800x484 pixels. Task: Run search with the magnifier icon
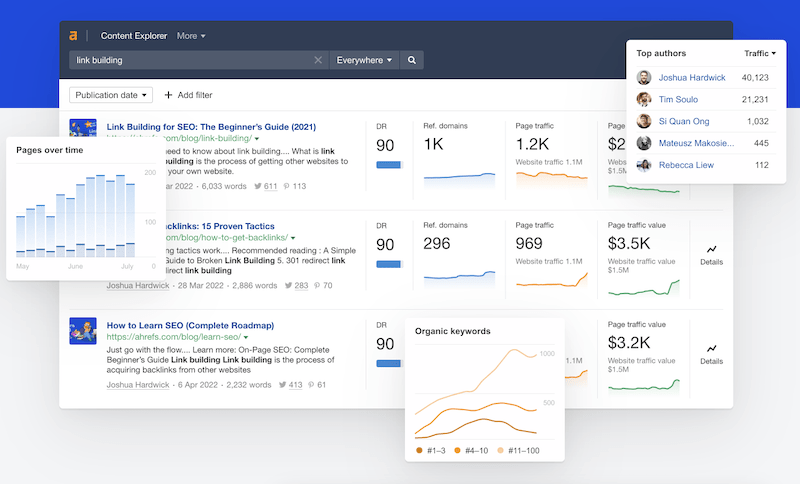412,60
